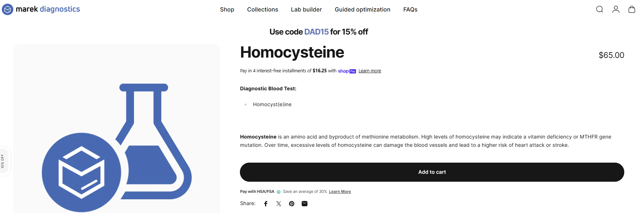Click Learn more about Shop Pay installments
This screenshot has height=213, width=644.
pos(370,71)
